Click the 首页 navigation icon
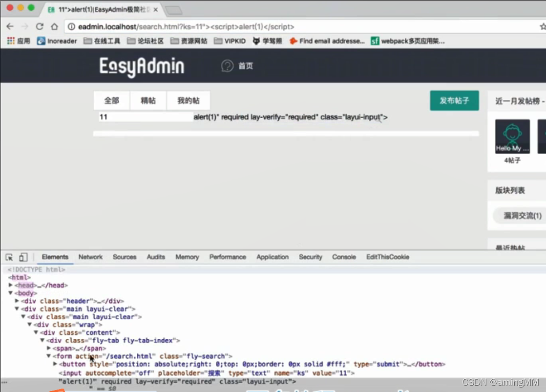Viewport: 546px width, 392px height. pyautogui.click(x=228, y=66)
